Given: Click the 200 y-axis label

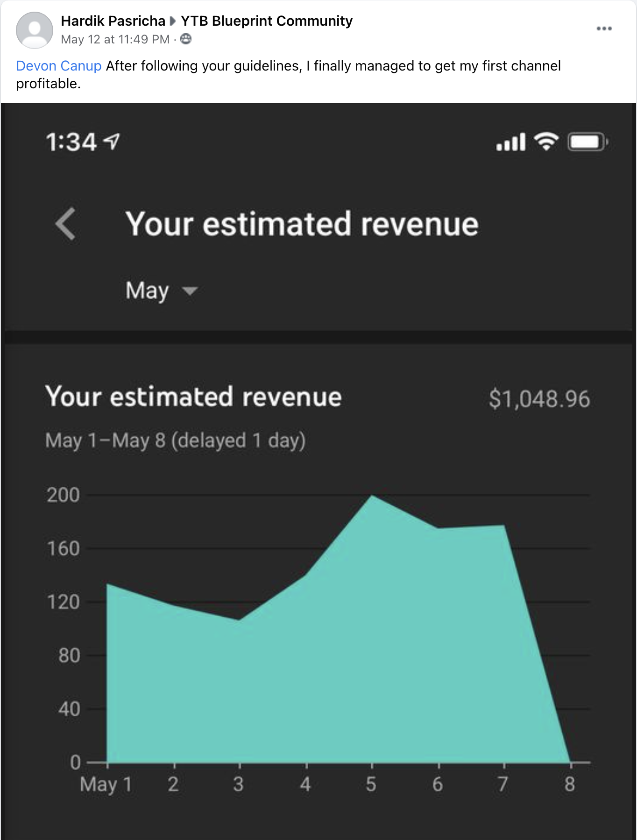Looking at the screenshot, I should [63, 495].
